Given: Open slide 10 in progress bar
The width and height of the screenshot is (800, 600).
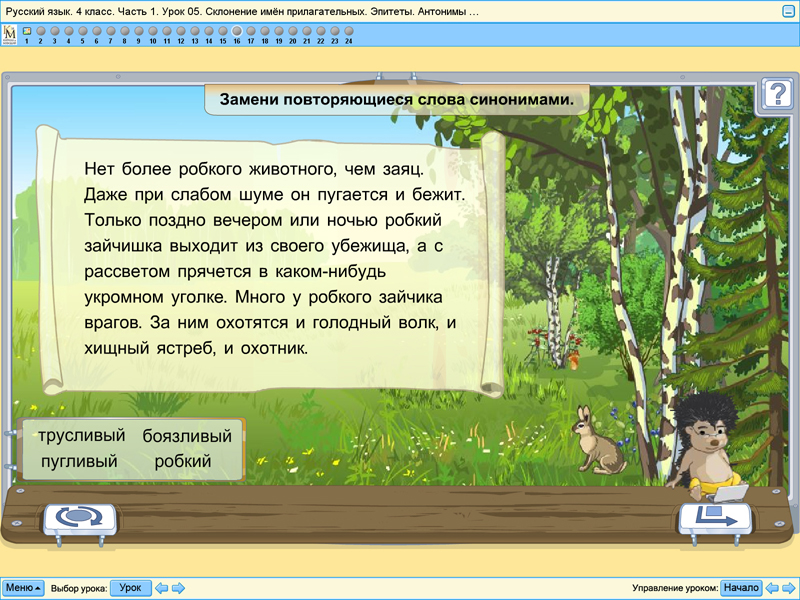Looking at the screenshot, I should point(152,32).
